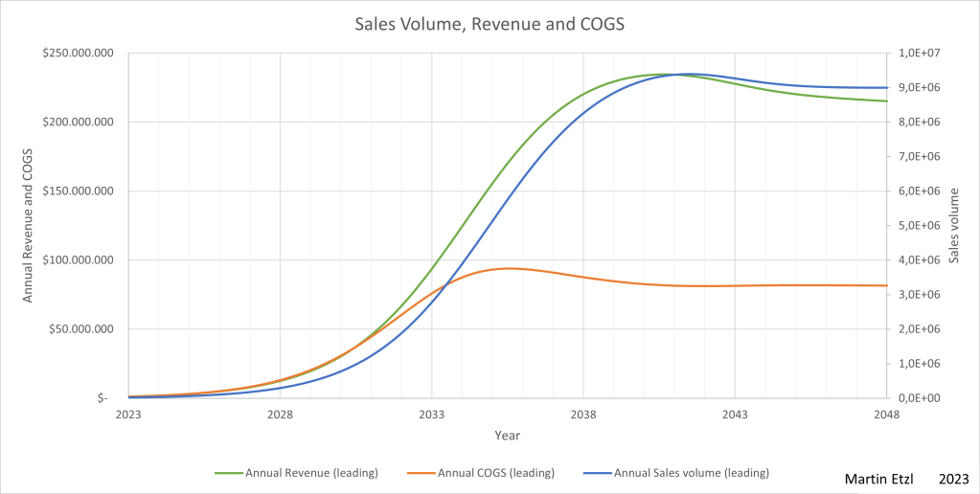Select the 'Year' horizontal axis title
Screen dimensions: 980x494
[507, 436]
